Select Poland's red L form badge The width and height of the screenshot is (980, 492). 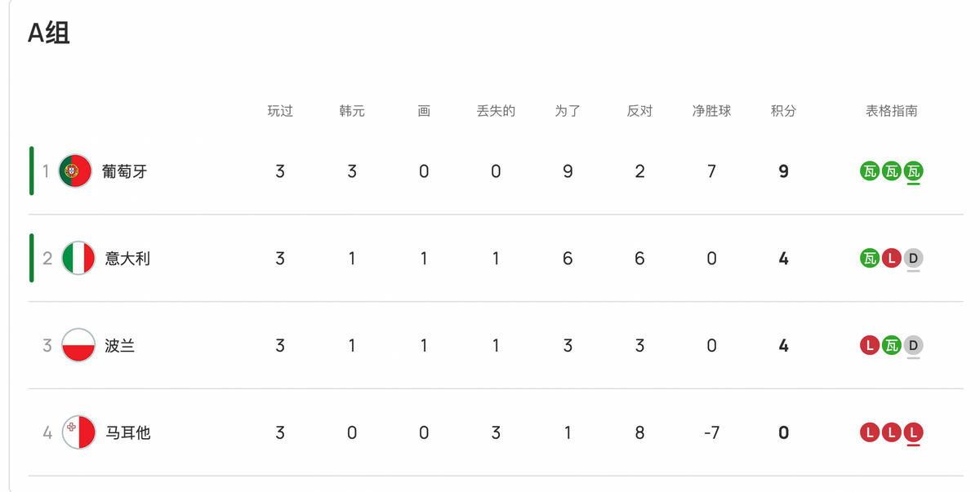870,345
